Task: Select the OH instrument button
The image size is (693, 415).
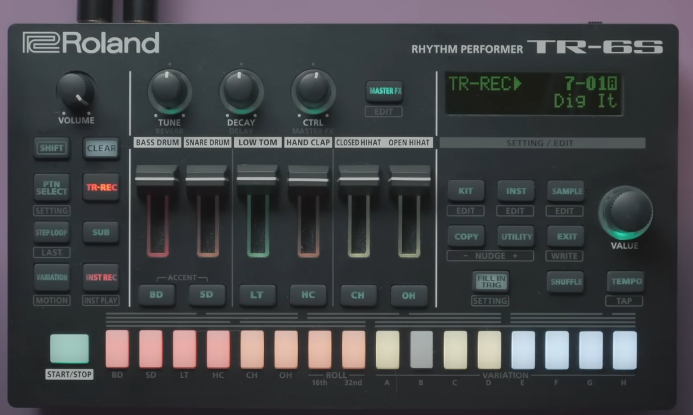Action: point(409,295)
